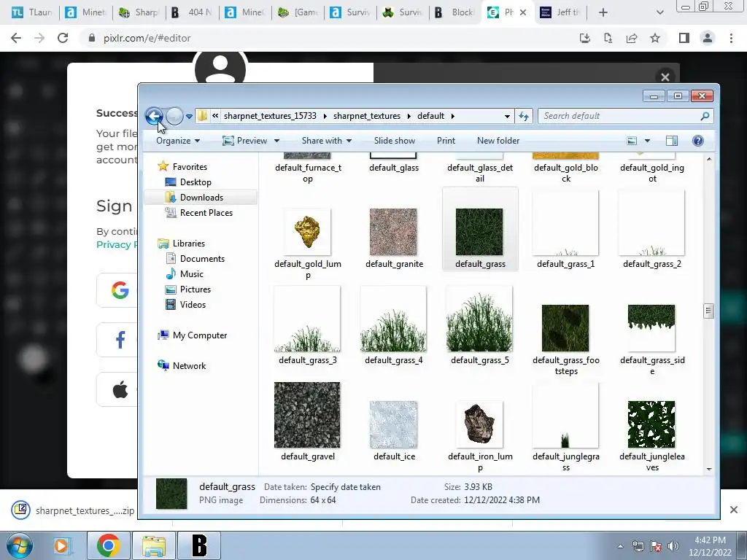Select default_ice thumbnail

[x=393, y=424]
